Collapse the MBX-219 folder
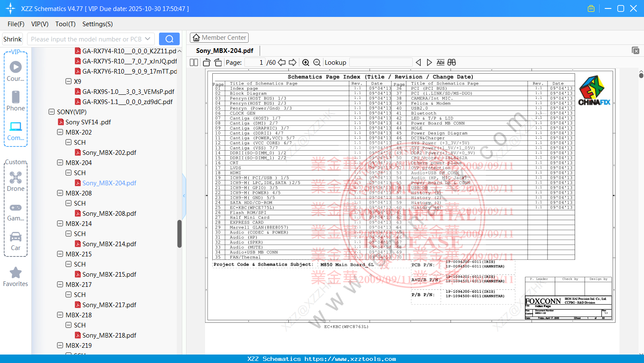Viewport: 644px width, 363px height. click(x=60, y=345)
